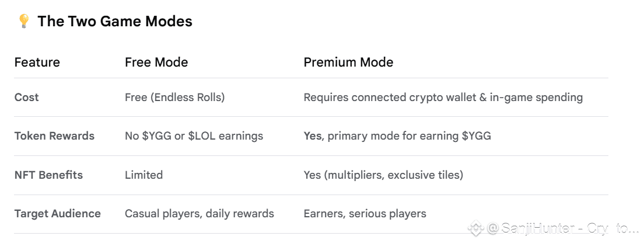
Task: Click "Yes (multipliers, exclusive tiles)" cell
Action: [x=383, y=175]
